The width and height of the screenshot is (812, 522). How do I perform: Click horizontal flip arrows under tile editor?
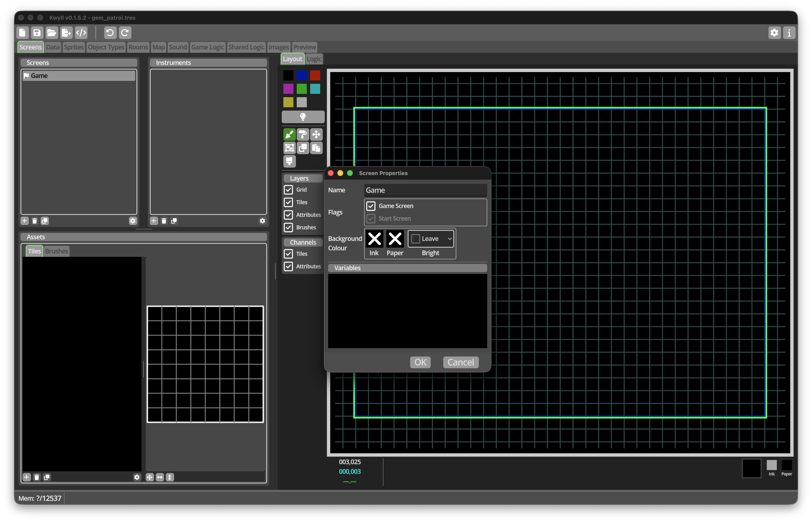pos(159,477)
